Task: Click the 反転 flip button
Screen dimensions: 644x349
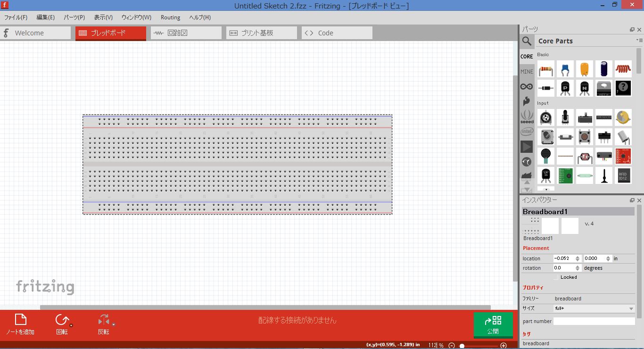Action: [104, 324]
